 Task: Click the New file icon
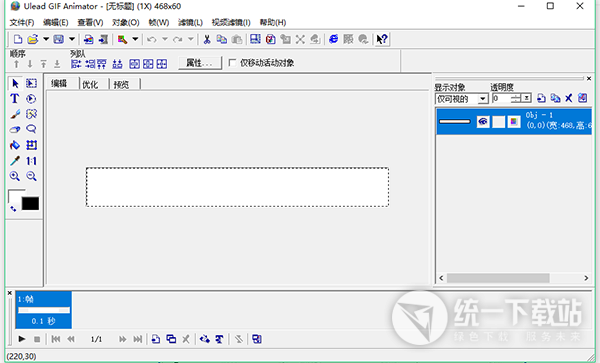coord(18,39)
